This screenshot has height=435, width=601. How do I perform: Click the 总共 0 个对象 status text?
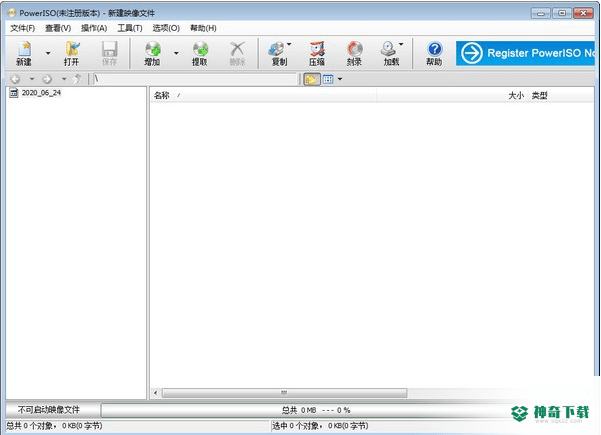54,426
